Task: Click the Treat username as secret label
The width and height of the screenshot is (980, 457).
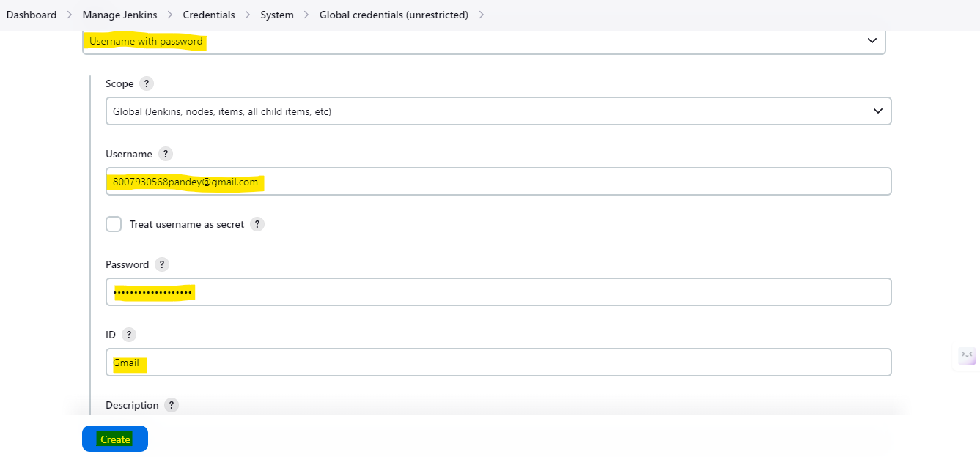Action: point(187,224)
